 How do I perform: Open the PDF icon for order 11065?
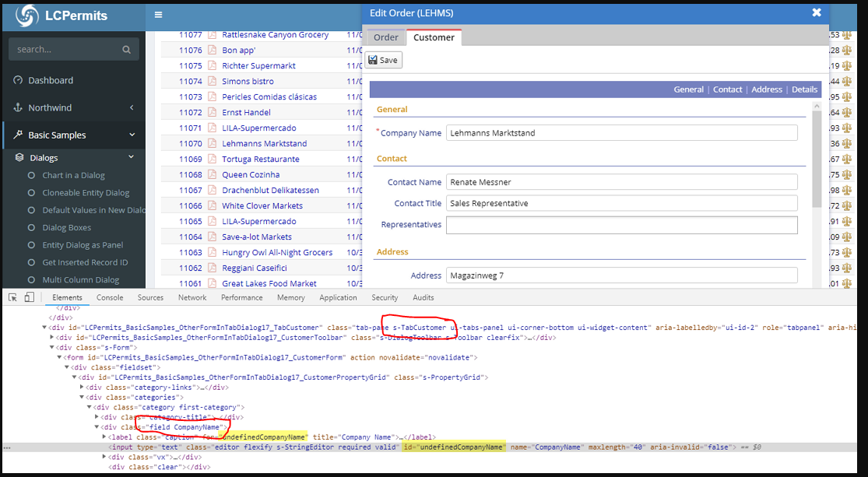click(212, 221)
